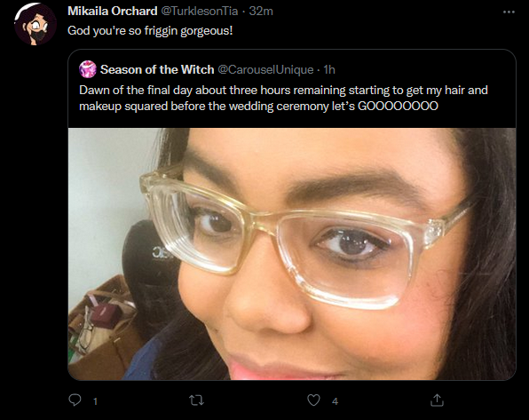This screenshot has height=420, width=529.
Task: Open the @CarouselUnique handle
Action: pyautogui.click(x=265, y=69)
